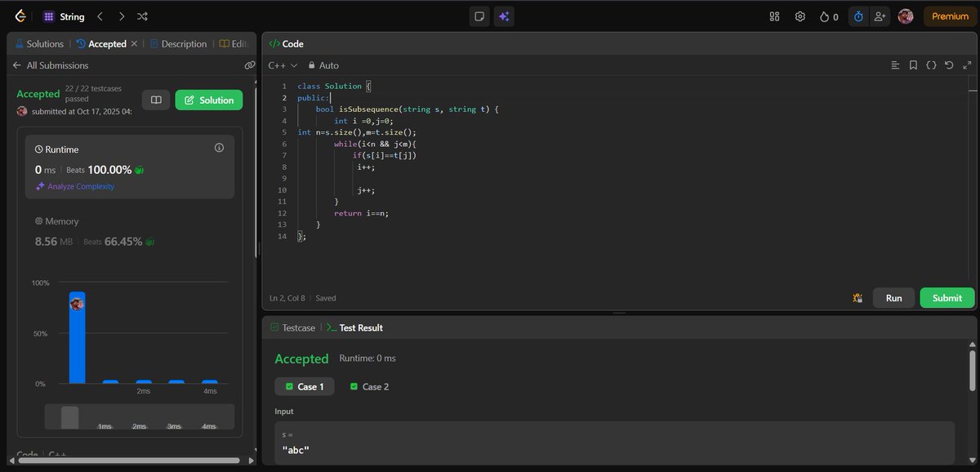This screenshot has height=472, width=980.
Task: Go to the previous problem arrow
Action: [100, 16]
